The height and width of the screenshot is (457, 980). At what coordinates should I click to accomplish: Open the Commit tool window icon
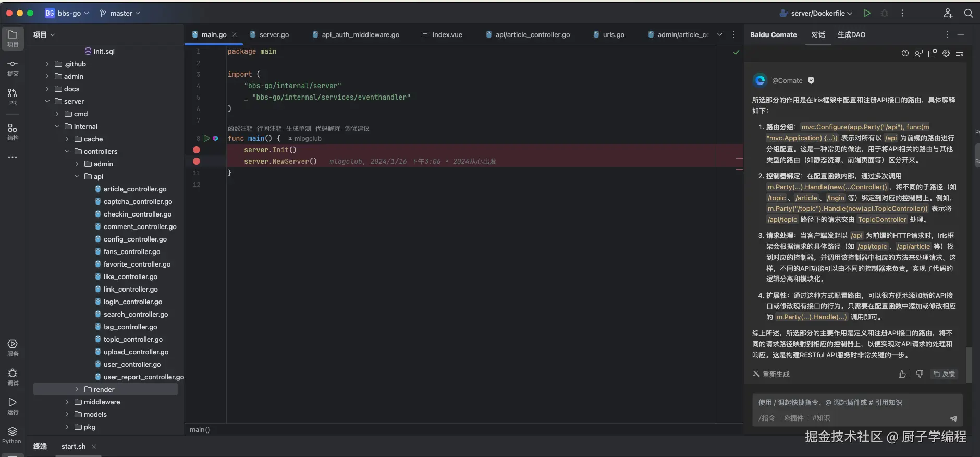pyautogui.click(x=13, y=67)
